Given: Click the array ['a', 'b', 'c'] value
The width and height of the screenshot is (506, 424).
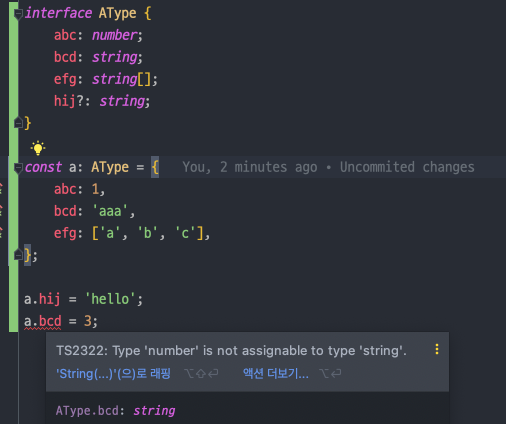Looking at the screenshot, I should coord(148,233).
